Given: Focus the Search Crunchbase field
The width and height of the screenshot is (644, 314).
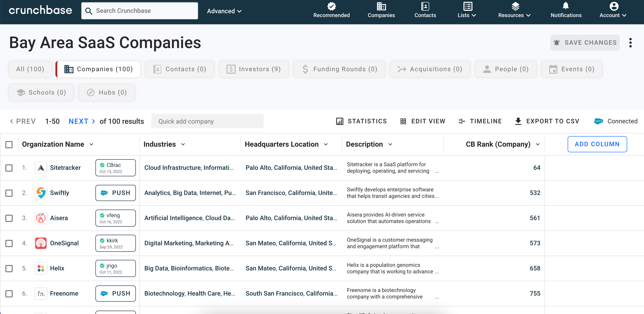Looking at the screenshot, I should 139,11.
